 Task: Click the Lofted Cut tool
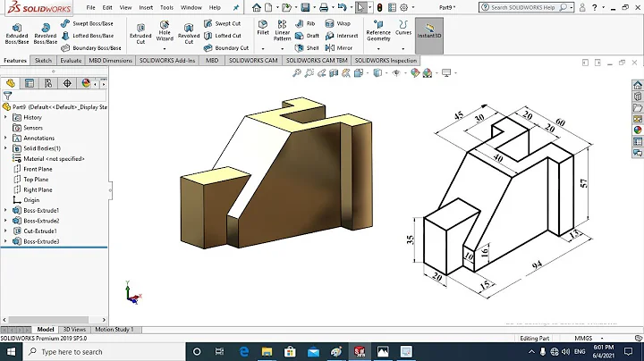(223, 36)
